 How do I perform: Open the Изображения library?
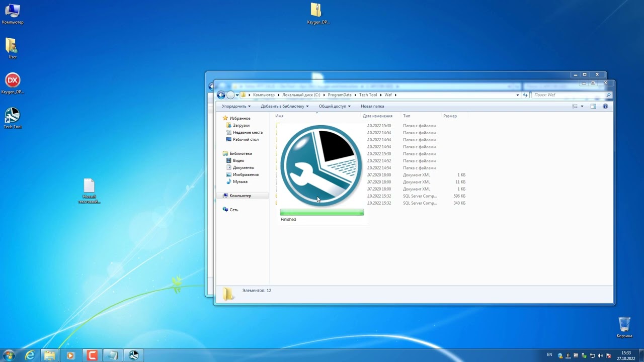tap(242, 174)
